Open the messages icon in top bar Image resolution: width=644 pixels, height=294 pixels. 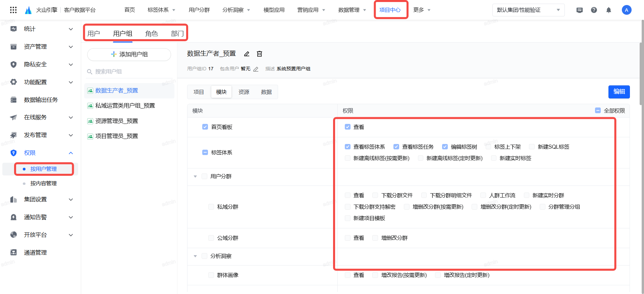click(579, 10)
